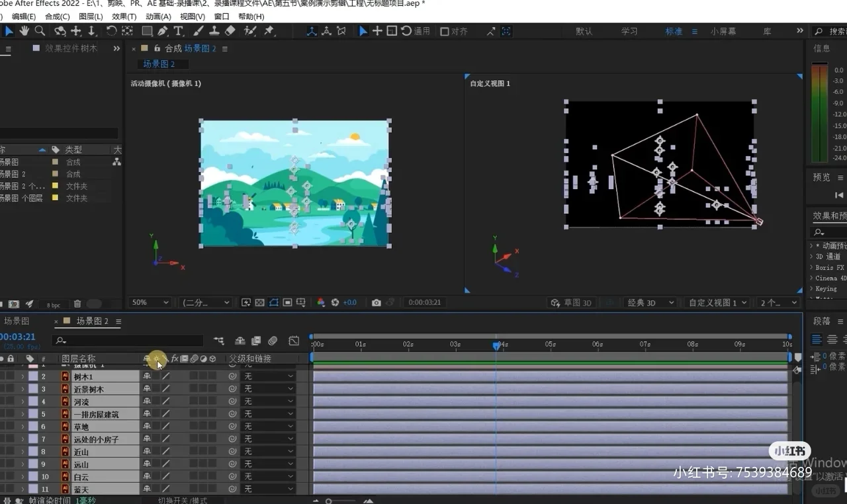Screen dimensions: 847x504
Task: Select the Puppet Pin tool
Action: coord(269,31)
